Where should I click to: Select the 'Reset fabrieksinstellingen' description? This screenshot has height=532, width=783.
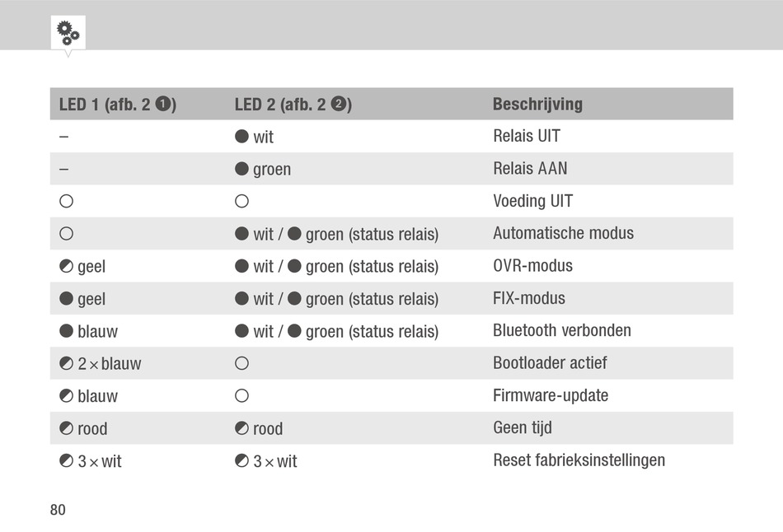(x=579, y=460)
